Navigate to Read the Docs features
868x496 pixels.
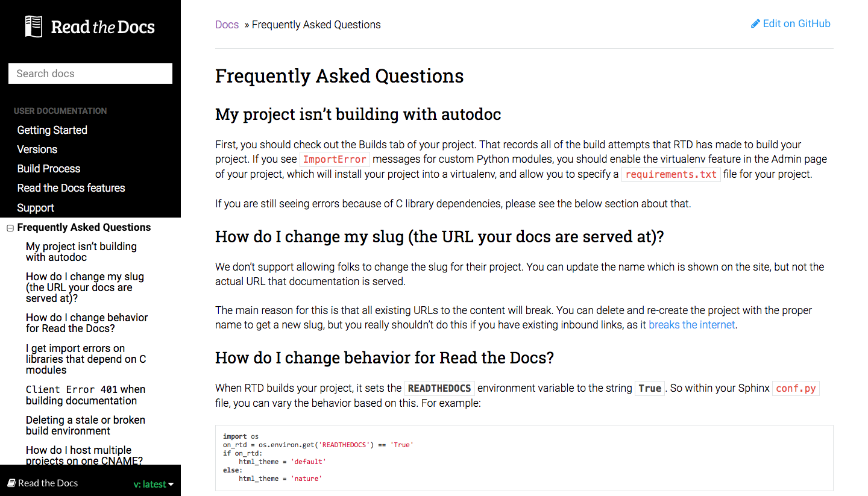pos(71,188)
